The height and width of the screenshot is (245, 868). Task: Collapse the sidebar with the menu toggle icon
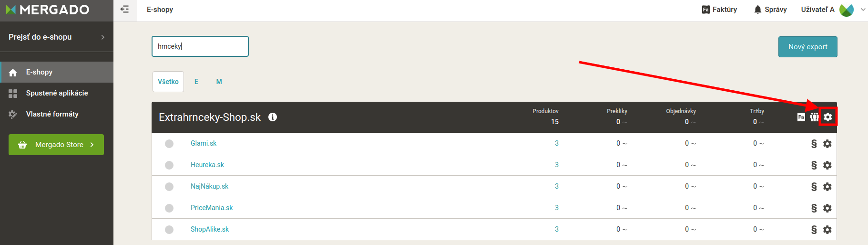coord(125,9)
